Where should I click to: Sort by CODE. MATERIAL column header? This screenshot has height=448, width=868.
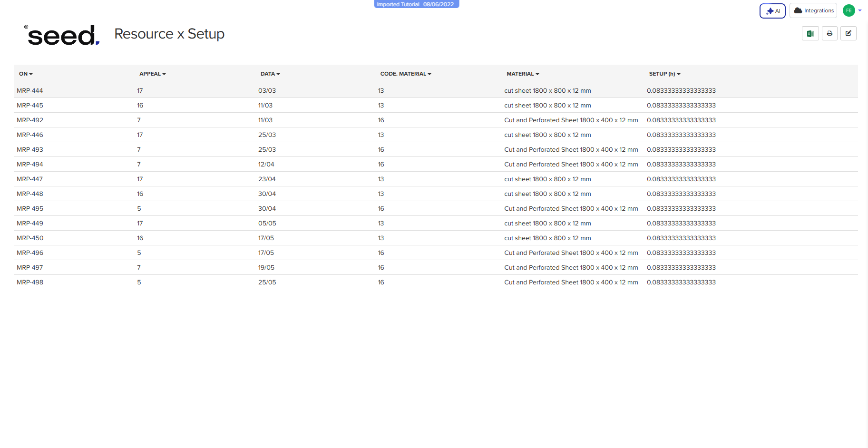(405, 74)
